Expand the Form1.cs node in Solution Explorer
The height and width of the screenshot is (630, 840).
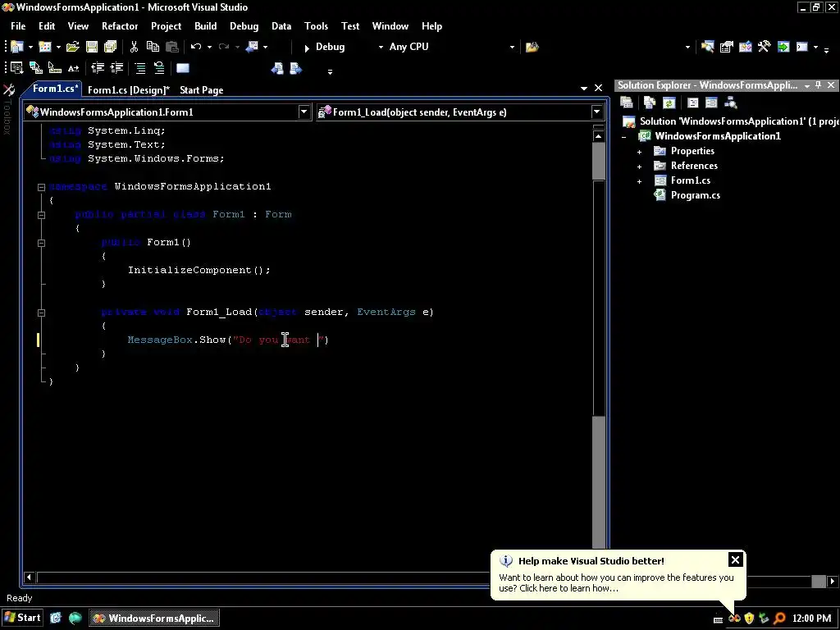pyautogui.click(x=639, y=181)
